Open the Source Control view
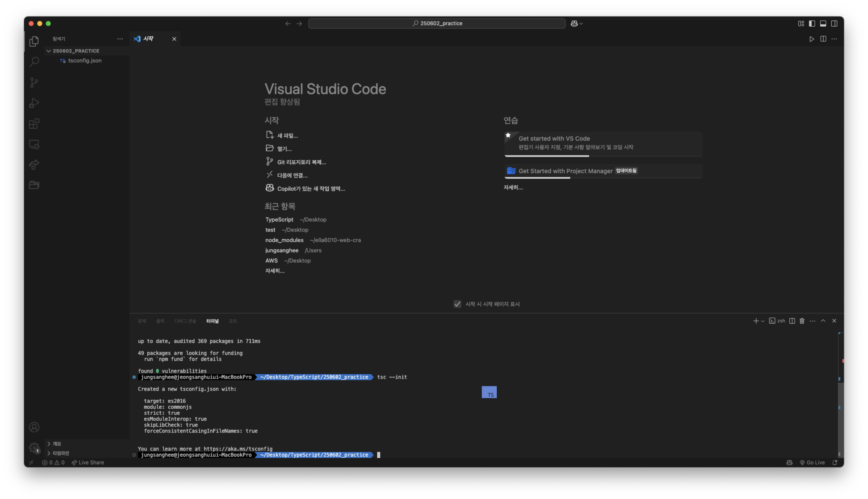Image resolution: width=868 pixels, height=499 pixels. coord(34,83)
